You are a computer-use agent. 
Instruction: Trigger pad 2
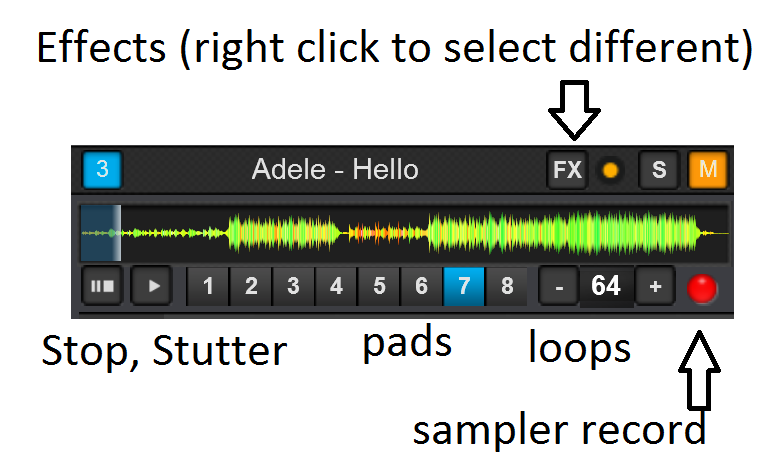(x=251, y=287)
